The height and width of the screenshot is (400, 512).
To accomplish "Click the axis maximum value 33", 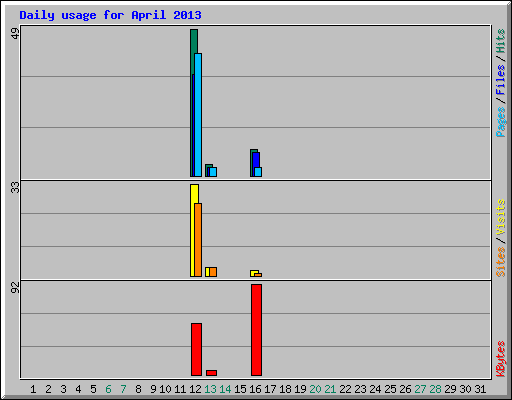I will (x=15, y=188).
